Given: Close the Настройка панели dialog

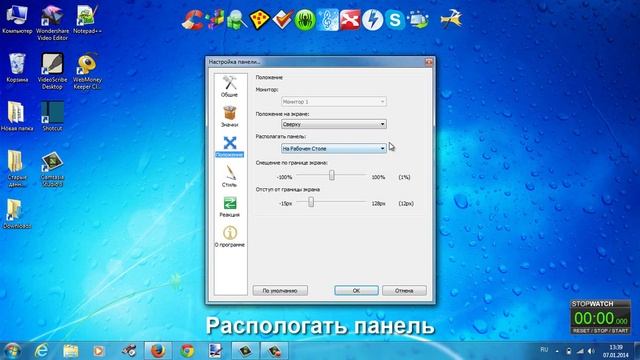Looking at the screenshot, I should coord(429,62).
